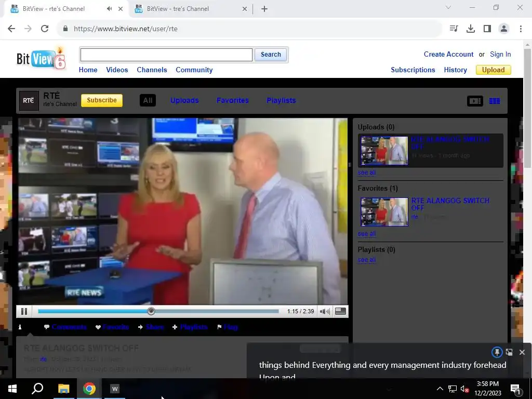Toggle the browser side panel icon
This screenshot has width=532, height=399.
coord(487,29)
